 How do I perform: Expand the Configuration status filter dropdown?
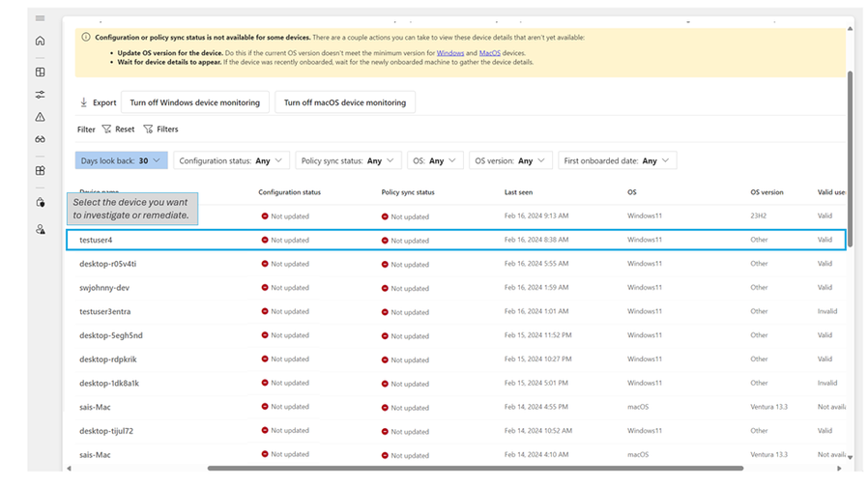coord(231,160)
